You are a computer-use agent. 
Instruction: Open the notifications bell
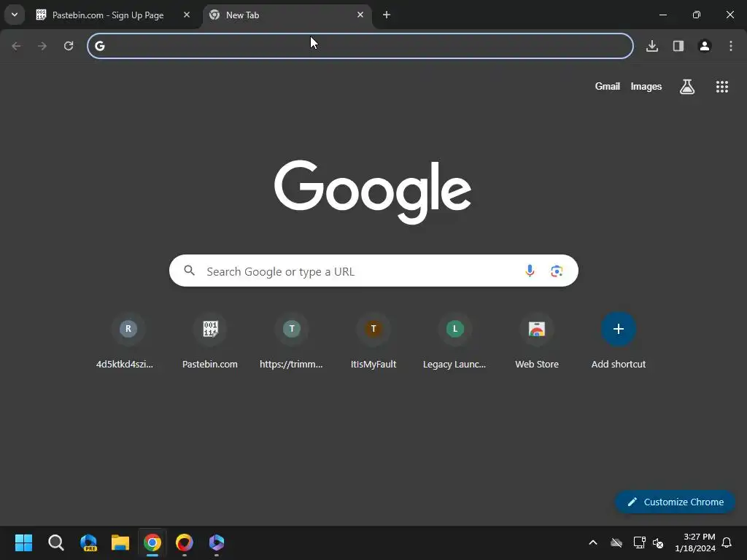click(727, 542)
